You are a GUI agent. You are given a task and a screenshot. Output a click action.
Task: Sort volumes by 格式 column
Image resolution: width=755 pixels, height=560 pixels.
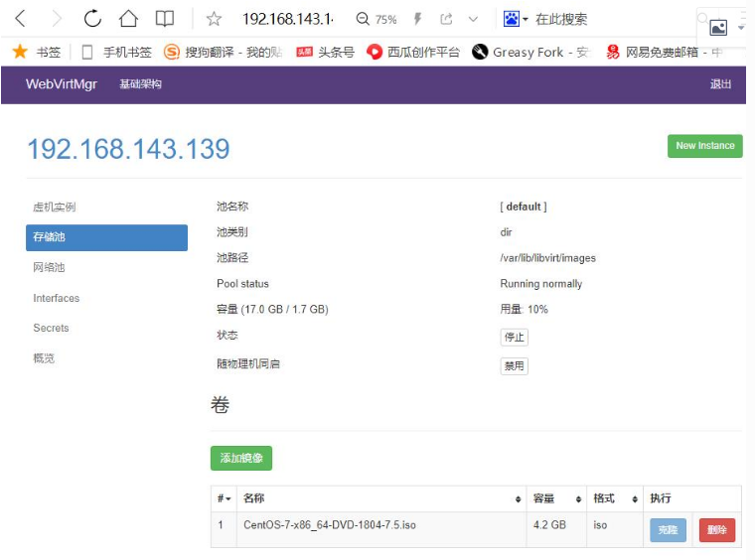615,498
